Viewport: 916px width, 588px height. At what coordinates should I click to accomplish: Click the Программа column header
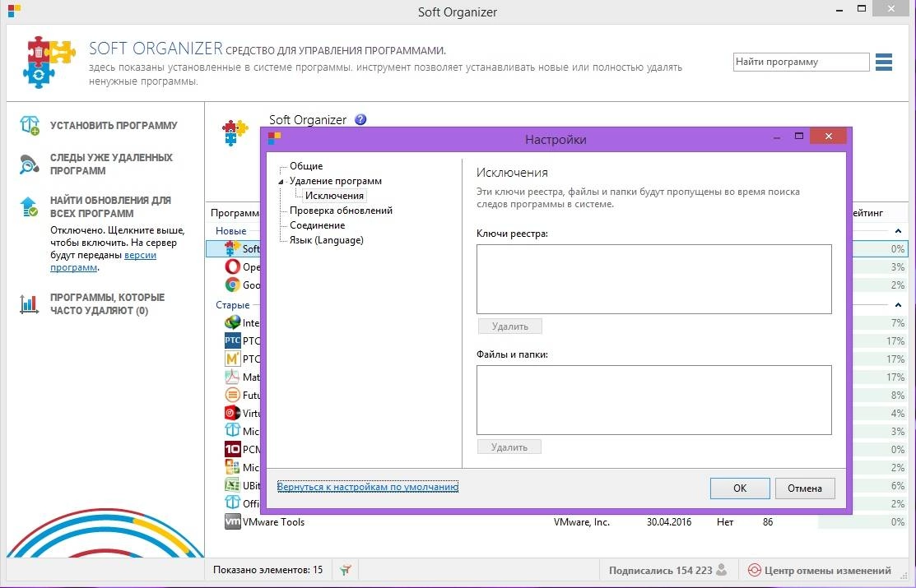[x=235, y=213]
